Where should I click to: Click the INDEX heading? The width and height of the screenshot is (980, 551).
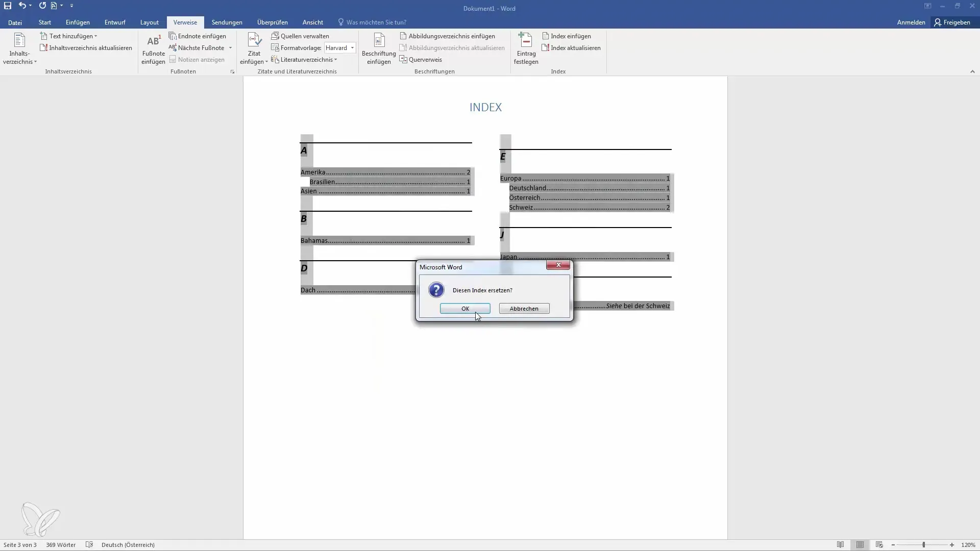pyautogui.click(x=485, y=108)
